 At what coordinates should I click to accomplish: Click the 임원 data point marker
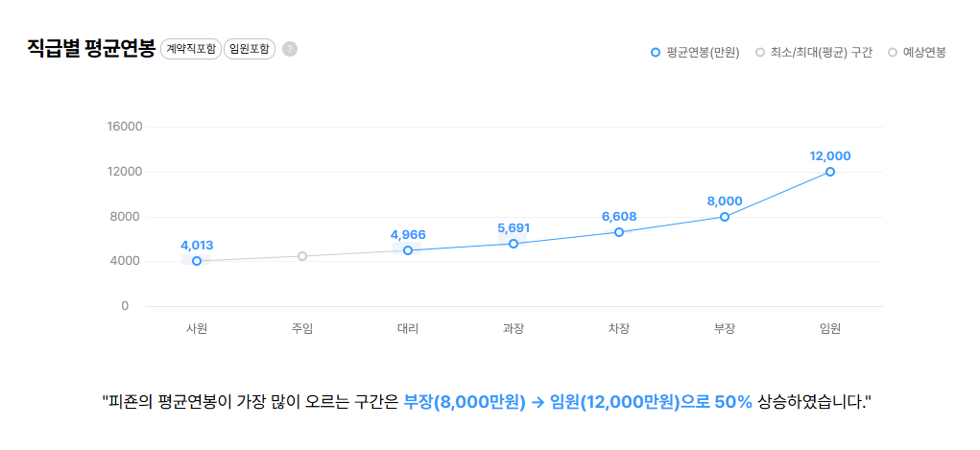coord(830,172)
